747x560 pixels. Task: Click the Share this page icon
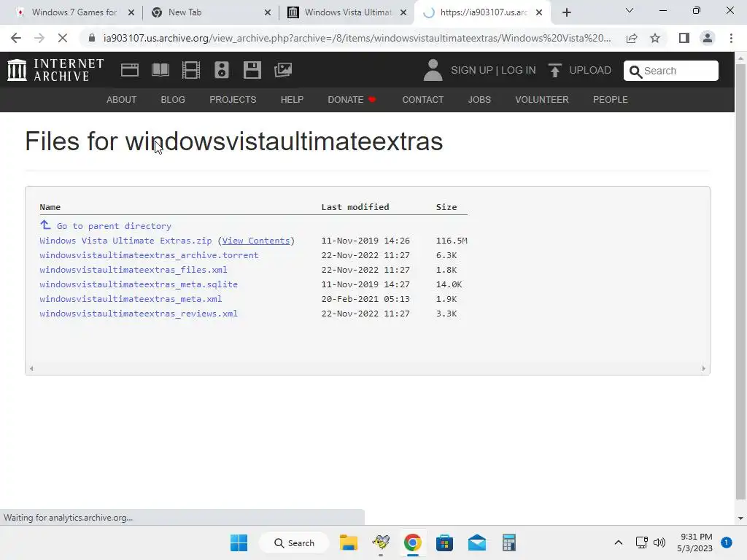[x=632, y=38]
